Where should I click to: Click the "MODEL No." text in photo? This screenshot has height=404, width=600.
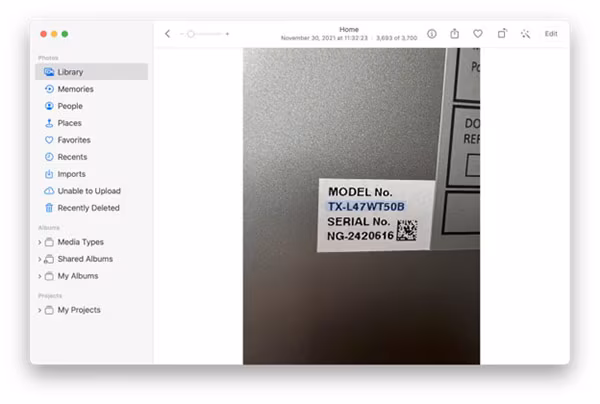point(360,192)
